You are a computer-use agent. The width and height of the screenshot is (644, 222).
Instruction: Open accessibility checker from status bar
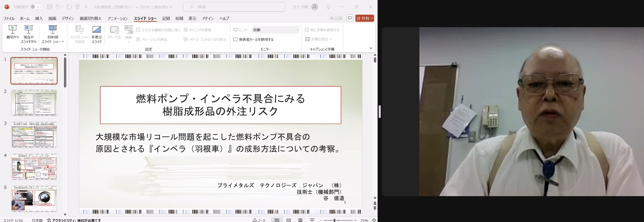[x=74, y=220]
